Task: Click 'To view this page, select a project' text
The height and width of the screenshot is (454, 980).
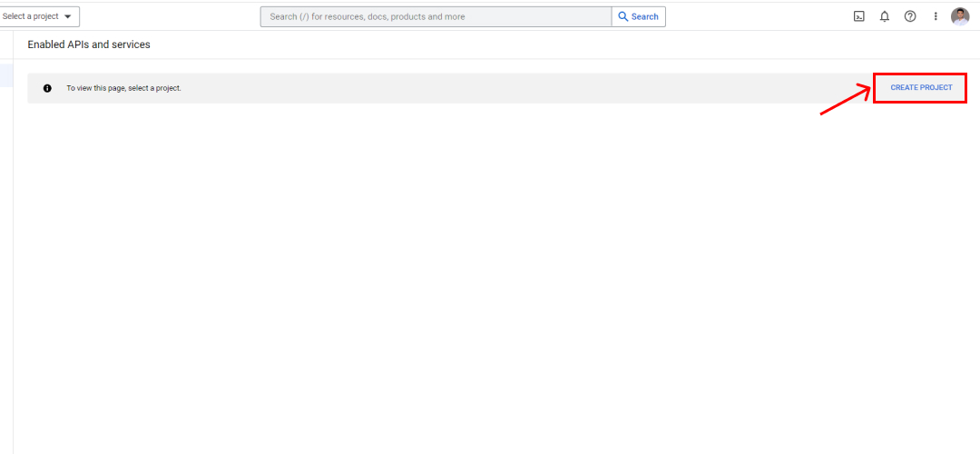Action: coord(123,88)
